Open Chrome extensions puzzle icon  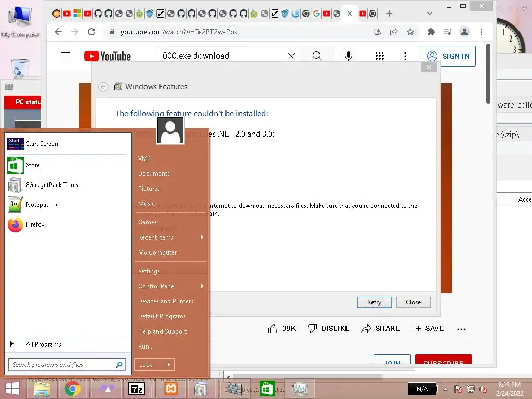(x=431, y=32)
